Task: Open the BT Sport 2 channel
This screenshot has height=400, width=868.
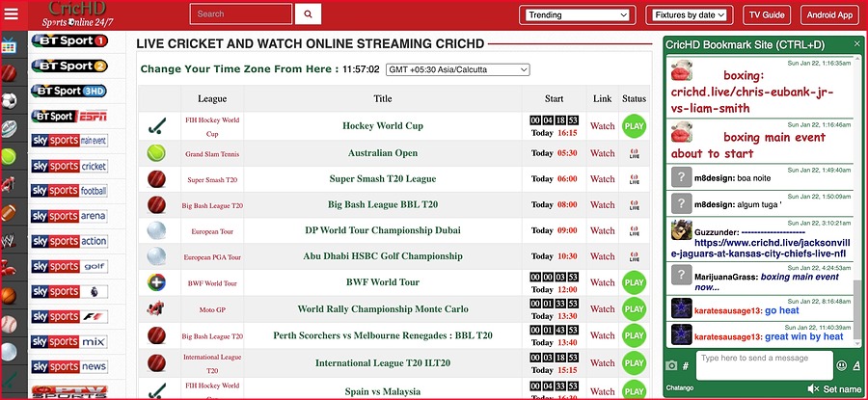Action: pos(69,66)
